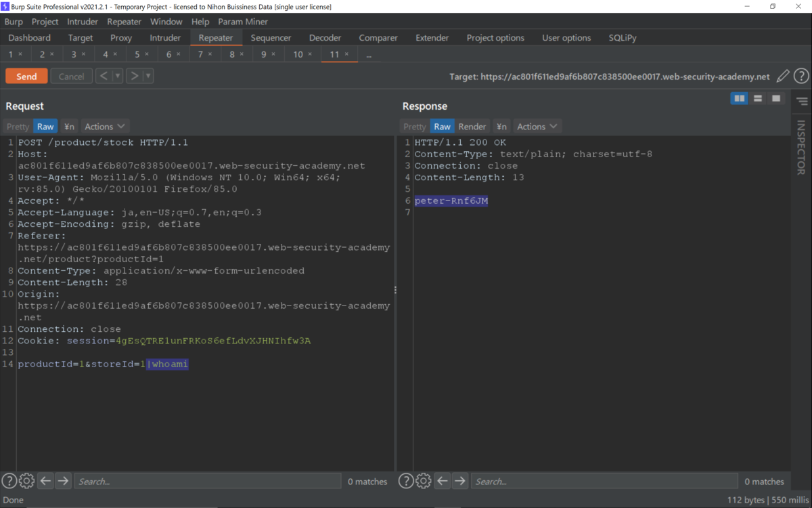Switch response view to Render
Viewport: 812px width, 508px height.
(x=472, y=126)
